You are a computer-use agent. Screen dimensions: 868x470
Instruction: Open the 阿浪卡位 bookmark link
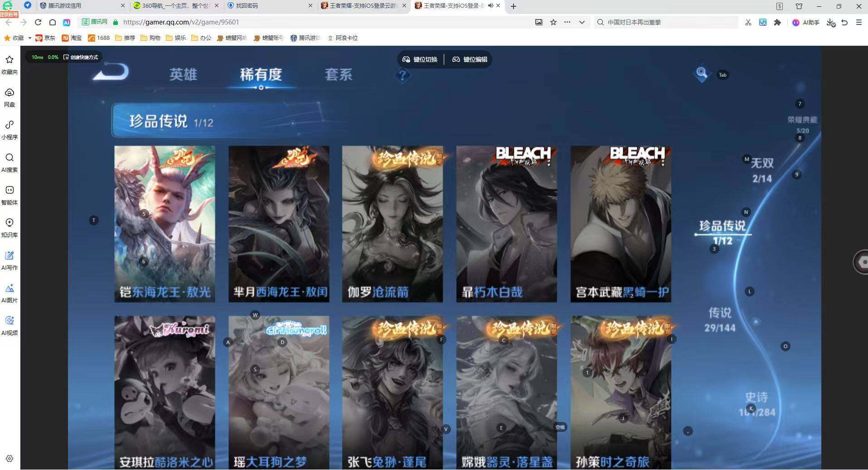[x=343, y=38]
